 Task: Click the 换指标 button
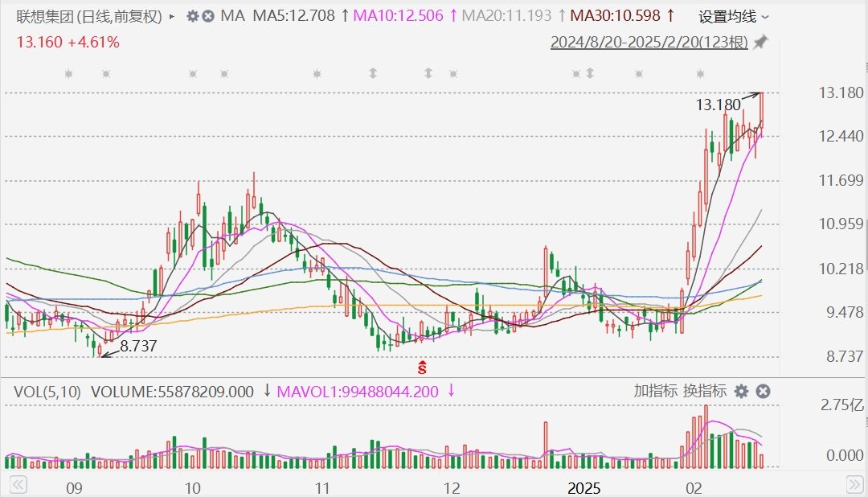coord(705,391)
